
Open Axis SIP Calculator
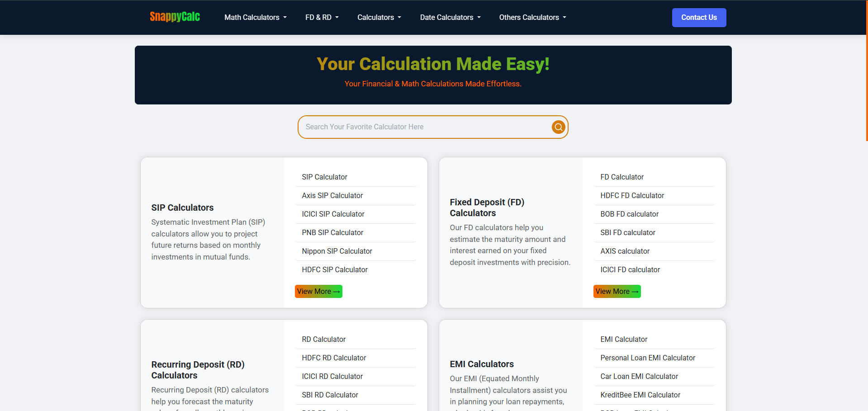pos(356,195)
